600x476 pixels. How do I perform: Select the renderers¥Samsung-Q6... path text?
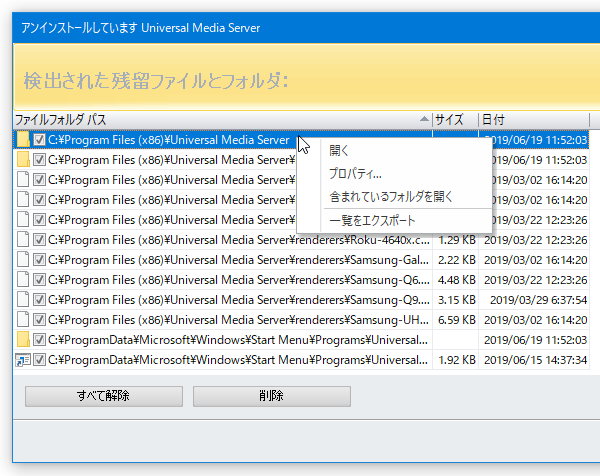click(239, 280)
